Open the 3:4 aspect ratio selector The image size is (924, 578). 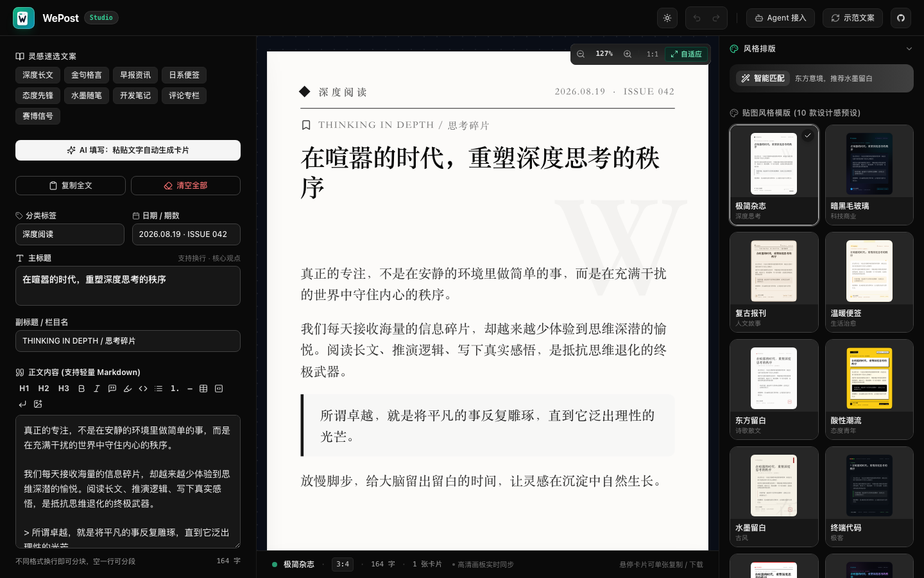(343, 565)
